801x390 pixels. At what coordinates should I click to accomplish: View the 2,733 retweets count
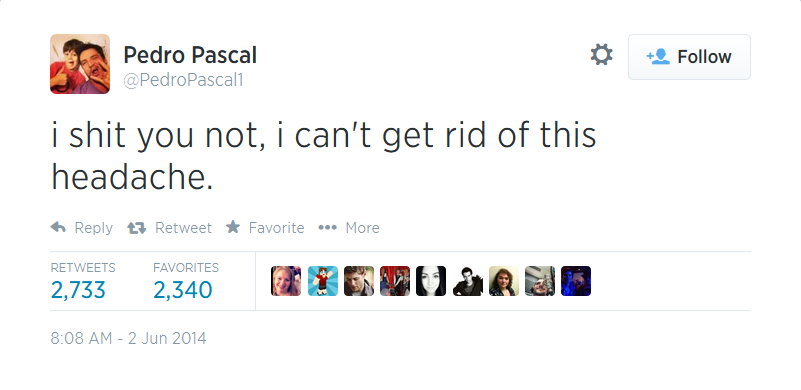(78, 290)
